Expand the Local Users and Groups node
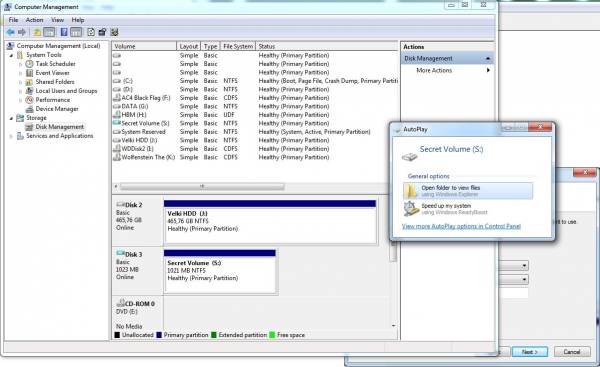The height and width of the screenshot is (367, 600). tap(20, 91)
